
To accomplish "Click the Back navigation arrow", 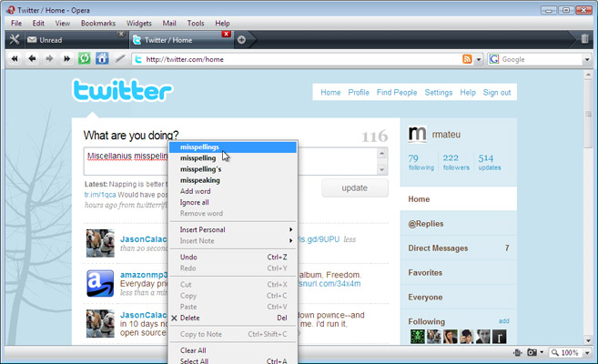I will 33,59.
